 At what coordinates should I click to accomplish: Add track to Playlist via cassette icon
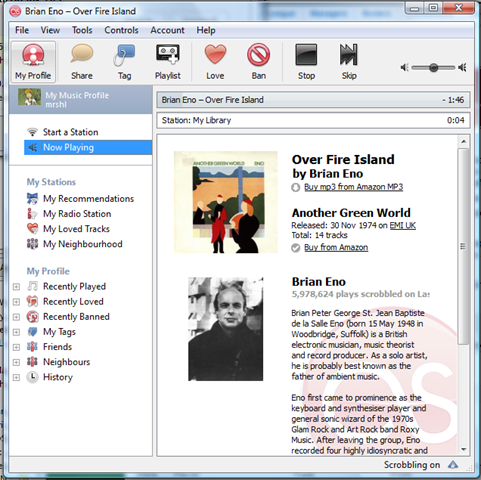168,54
